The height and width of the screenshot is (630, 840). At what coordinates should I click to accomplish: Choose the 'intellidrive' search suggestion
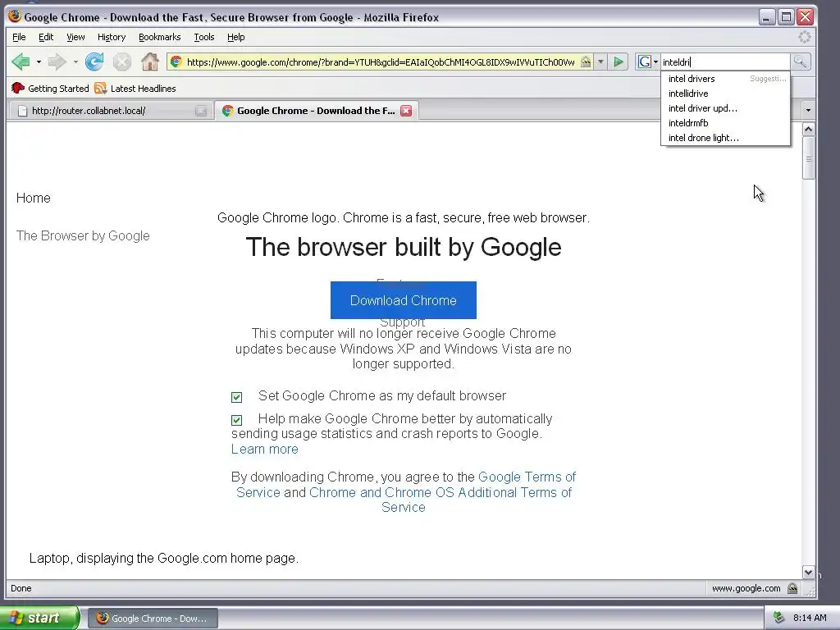click(x=725, y=94)
